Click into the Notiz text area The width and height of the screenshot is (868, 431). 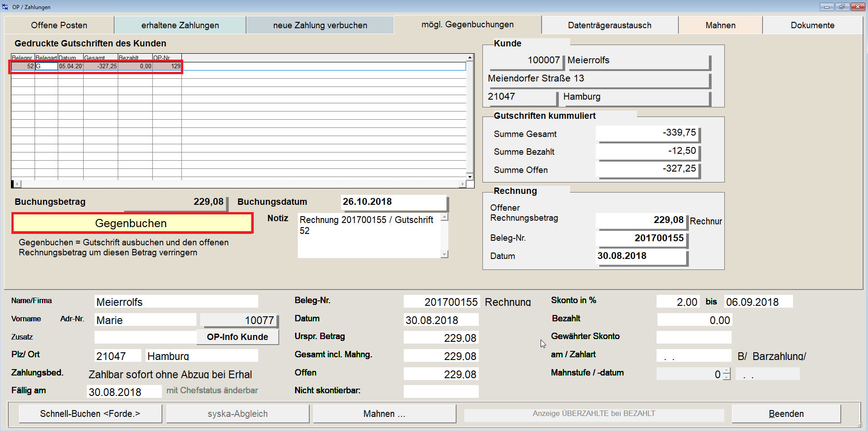point(369,235)
